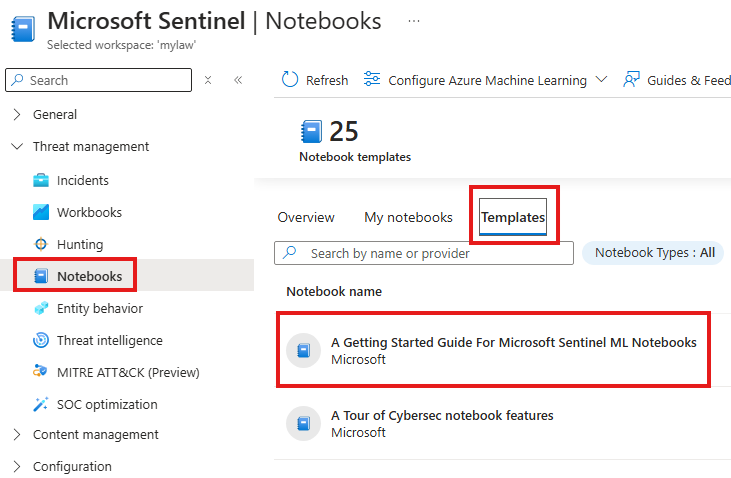Image resolution: width=731 pixels, height=478 pixels.
Task: Open Hunting in the sidebar
Action: pyautogui.click(x=80, y=244)
